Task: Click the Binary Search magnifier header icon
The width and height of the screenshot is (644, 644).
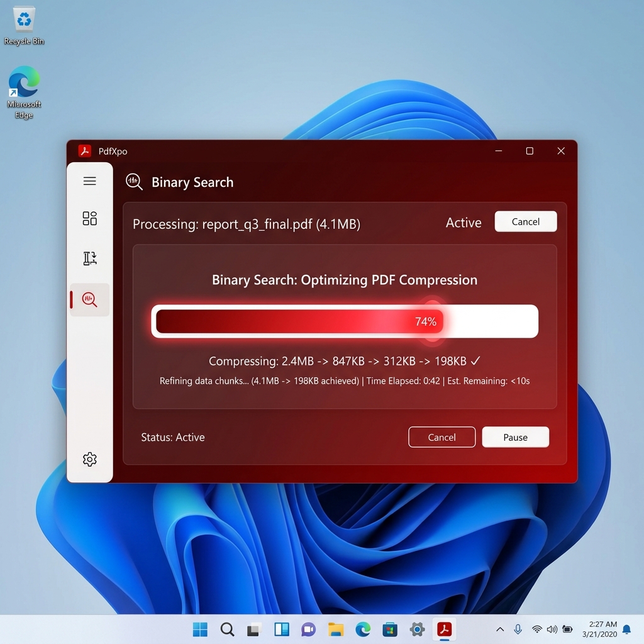Action: [133, 182]
